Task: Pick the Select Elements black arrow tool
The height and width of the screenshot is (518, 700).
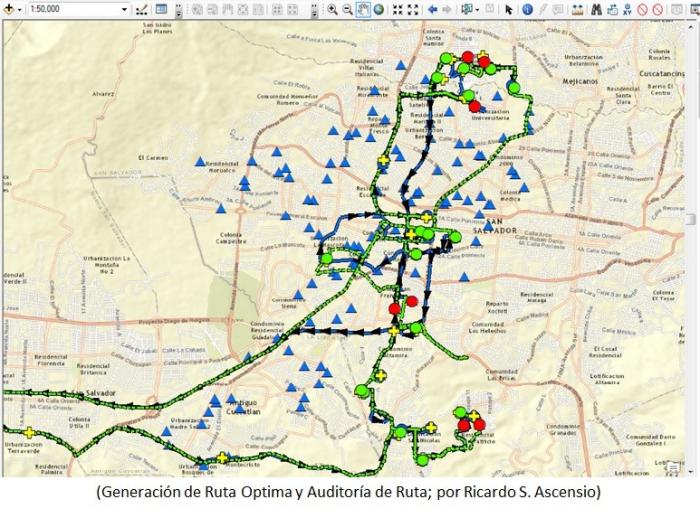Action: (508, 9)
